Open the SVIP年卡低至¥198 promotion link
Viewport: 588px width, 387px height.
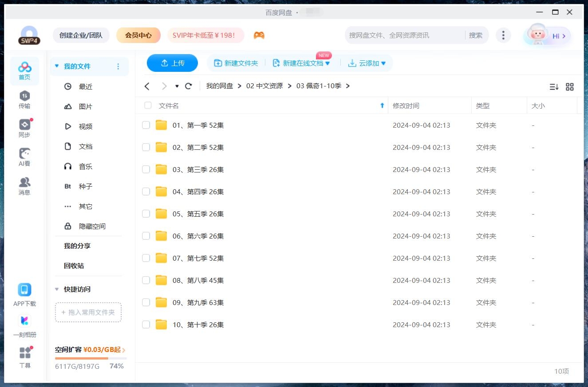coord(205,35)
